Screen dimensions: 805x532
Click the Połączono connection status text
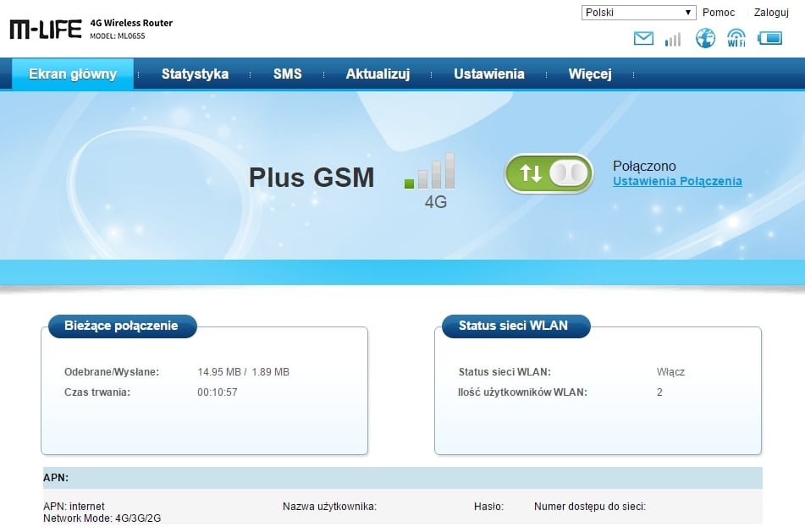pyautogui.click(x=644, y=166)
